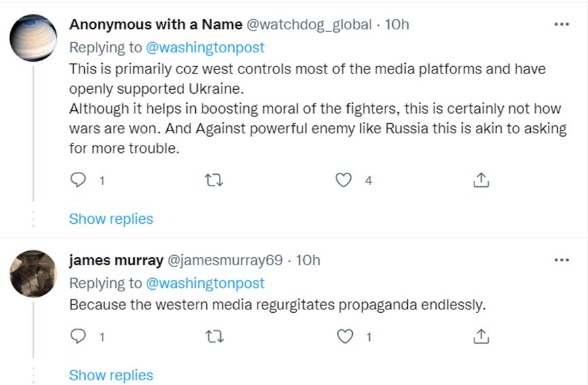Open the @jamesmurray69 handle
The height and width of the screenshot is (385, 588).
tap(225, 260)
